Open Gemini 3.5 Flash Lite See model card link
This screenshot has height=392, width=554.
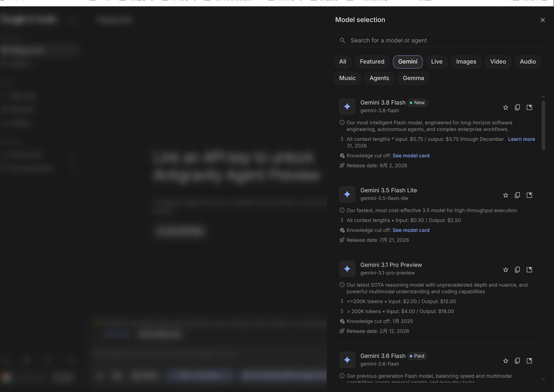[411, 230]
